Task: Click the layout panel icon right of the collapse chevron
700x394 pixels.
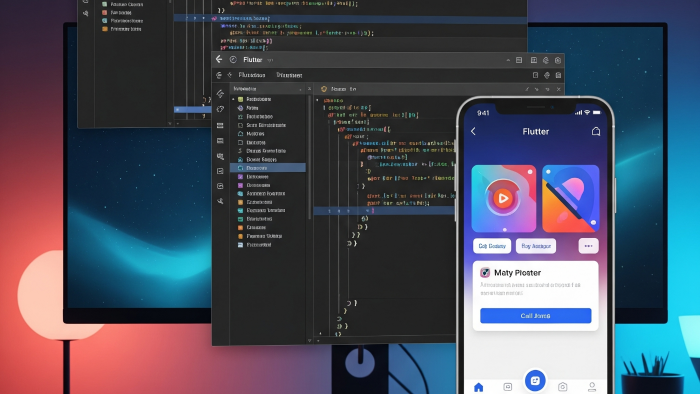Action: pyautogui.click(x=519, y=60)
